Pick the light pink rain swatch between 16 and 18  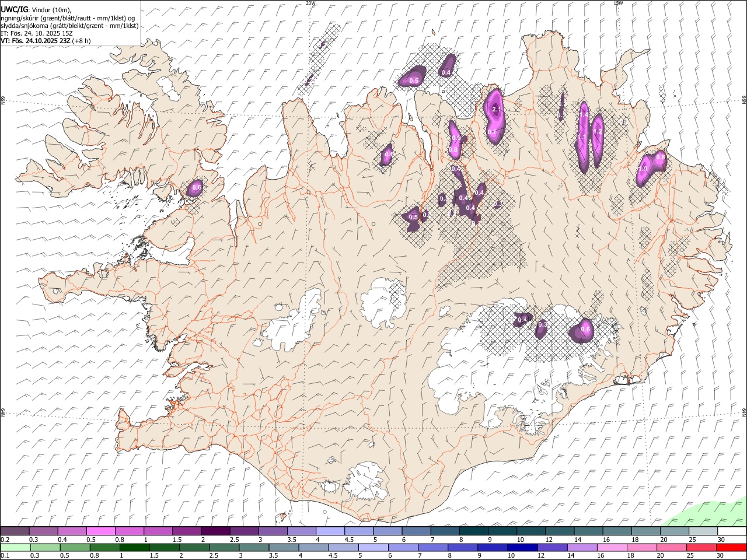612,548
